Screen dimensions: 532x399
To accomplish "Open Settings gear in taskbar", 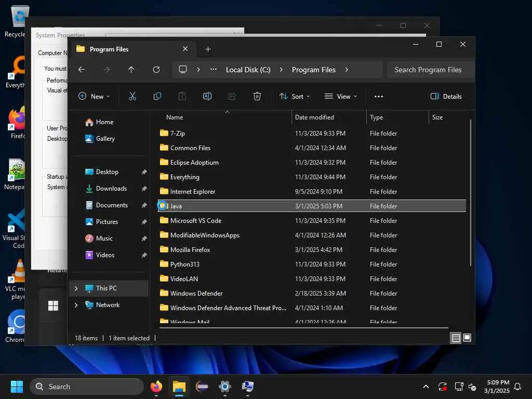I will click(224, 387).
